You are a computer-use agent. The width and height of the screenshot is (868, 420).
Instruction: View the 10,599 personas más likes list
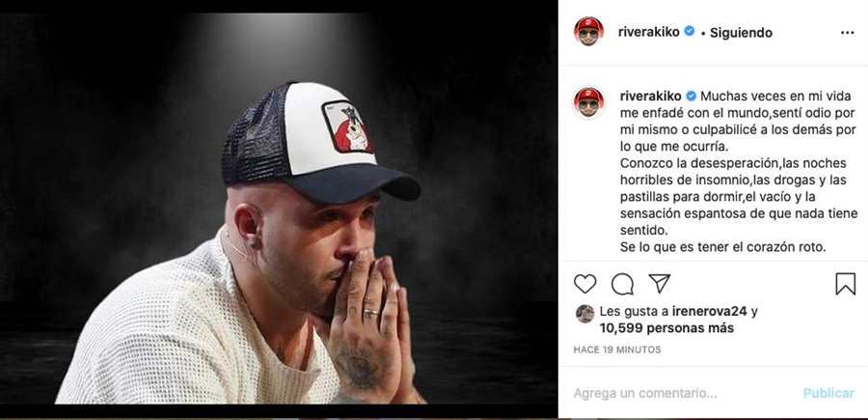(666, 328)
